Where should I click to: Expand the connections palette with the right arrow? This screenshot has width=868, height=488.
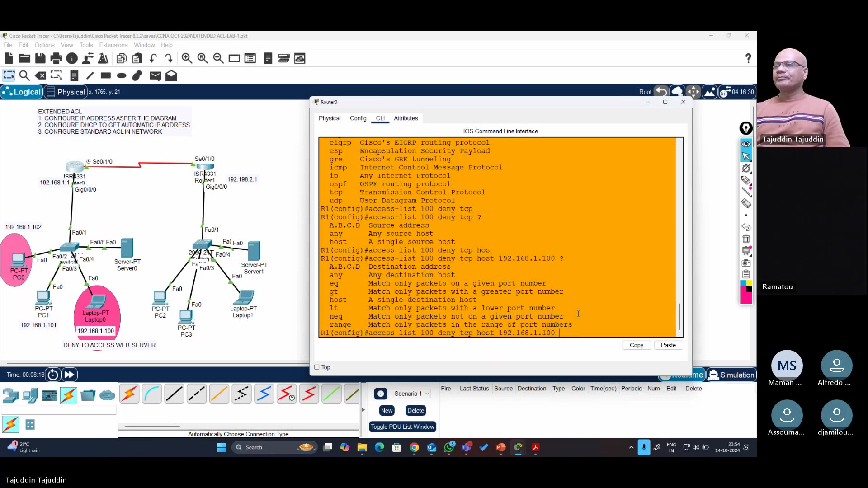363,410
